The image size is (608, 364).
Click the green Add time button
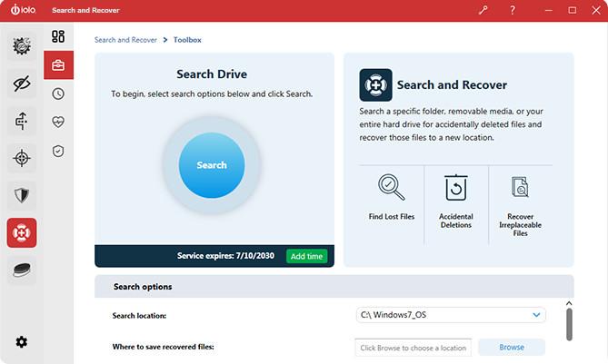click(306, 256)
